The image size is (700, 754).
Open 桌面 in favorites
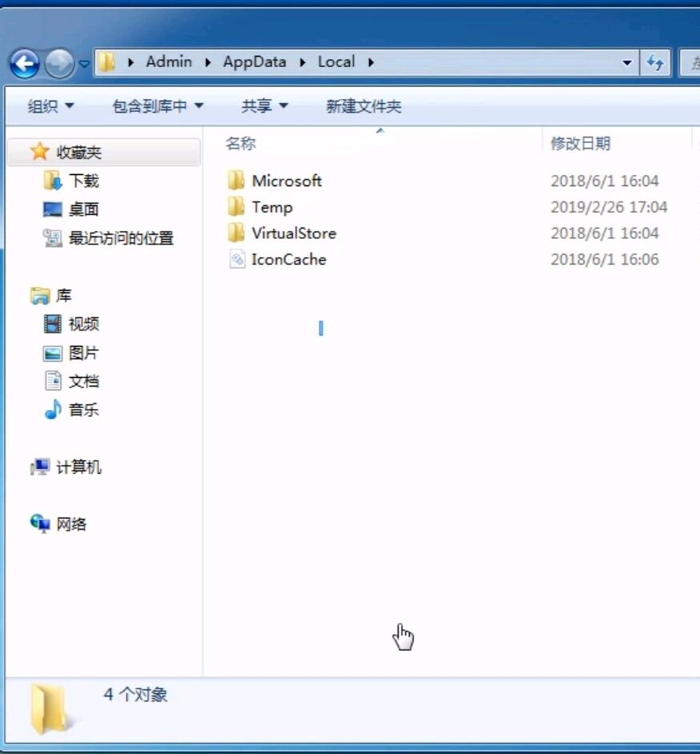84,209
